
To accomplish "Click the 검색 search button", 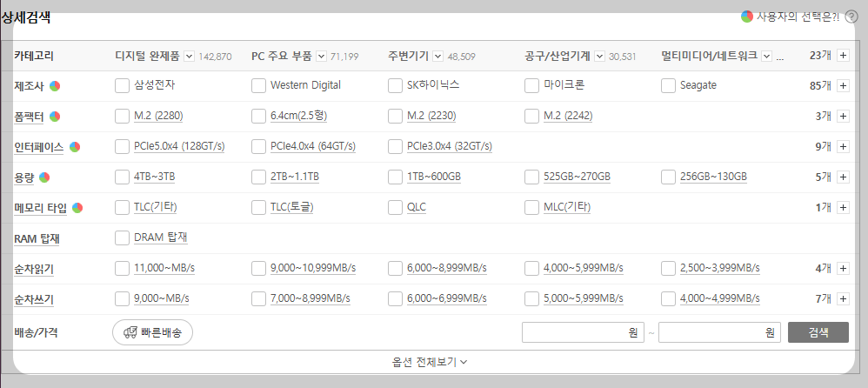I will coord(818,332).
